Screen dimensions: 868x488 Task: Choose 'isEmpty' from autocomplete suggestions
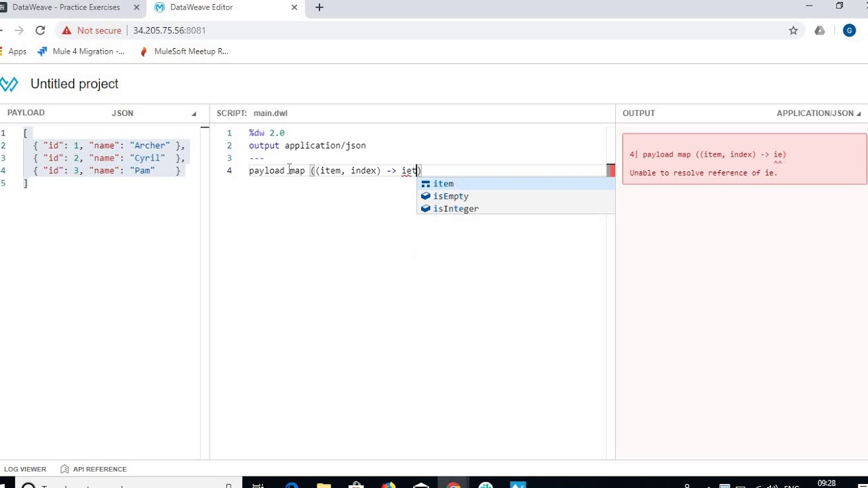point(515,196)
